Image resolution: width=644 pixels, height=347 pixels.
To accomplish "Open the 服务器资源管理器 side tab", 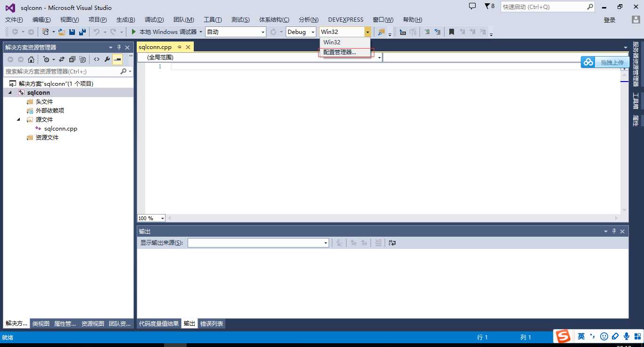I will click(x=636, y=64).
